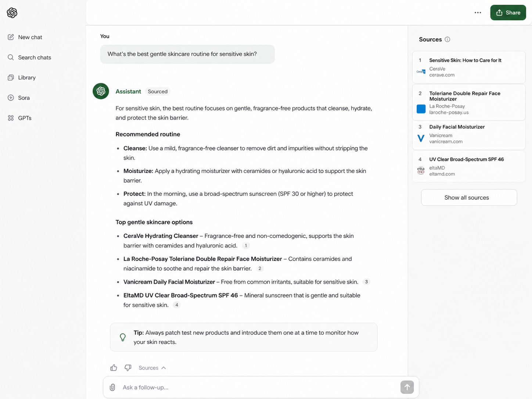Click the Sources panel heading
The image size is (532, 399).
[x=430, y=39]
